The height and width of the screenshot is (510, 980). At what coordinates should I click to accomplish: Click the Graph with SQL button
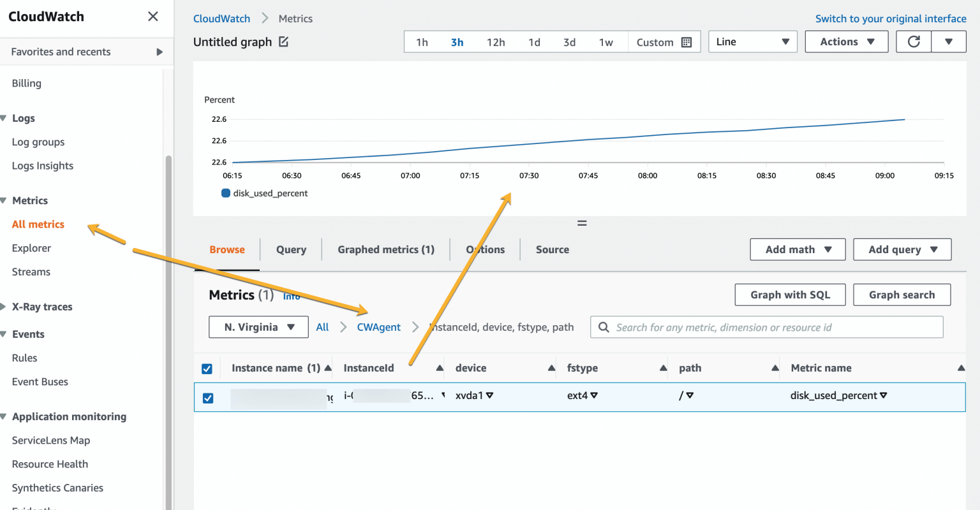(790, 295)
